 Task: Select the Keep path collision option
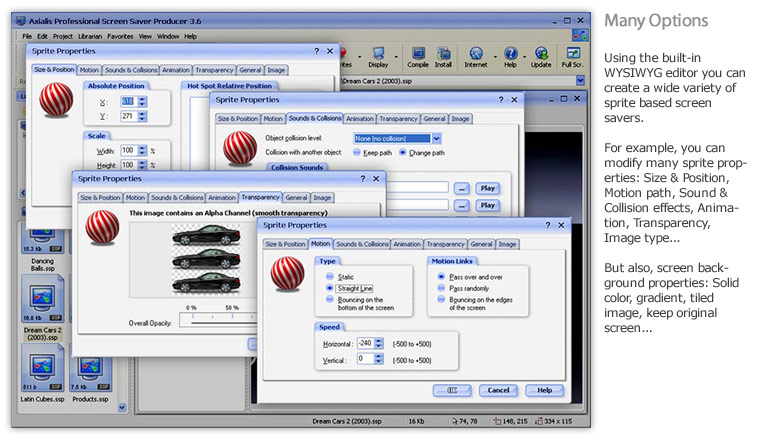click(357, 153)
